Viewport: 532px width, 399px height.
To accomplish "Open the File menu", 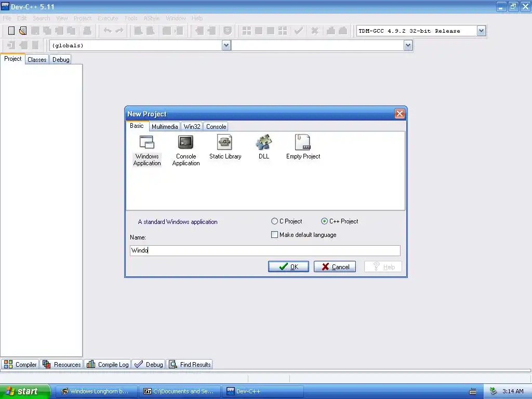I will 7,18.
